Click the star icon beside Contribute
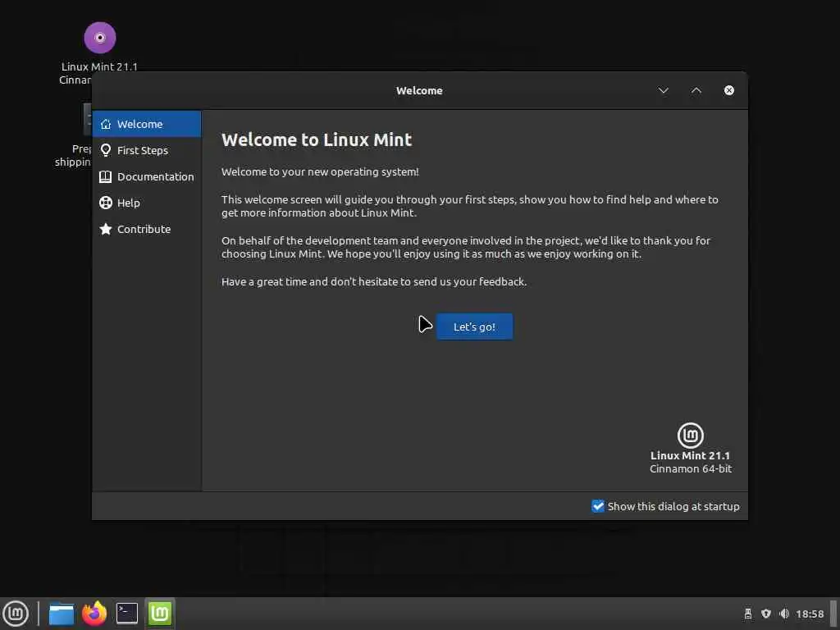The image size is (840, 630). (106, 229)
